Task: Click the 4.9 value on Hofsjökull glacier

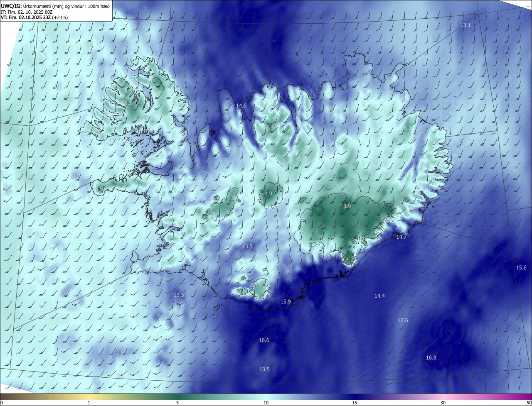Action: click(x=268, y=194)
